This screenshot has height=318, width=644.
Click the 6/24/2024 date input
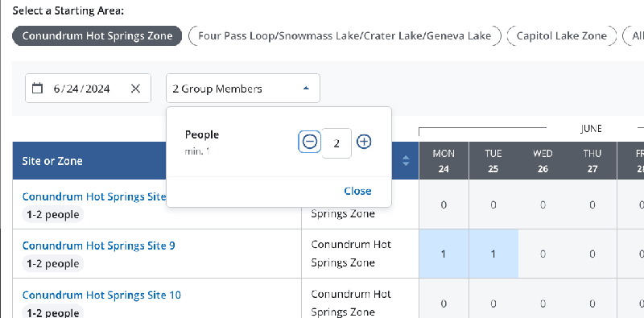(82, 89)
